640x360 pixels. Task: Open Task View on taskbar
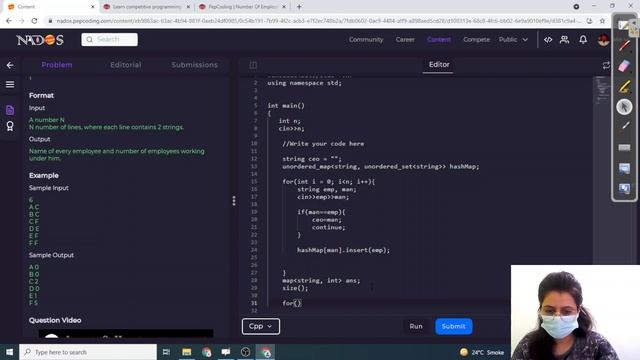(166, 352)
